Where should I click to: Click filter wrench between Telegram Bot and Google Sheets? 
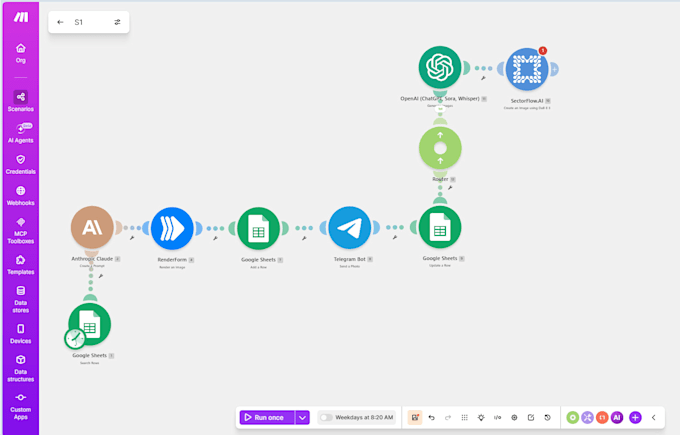[x=395, y=237]
